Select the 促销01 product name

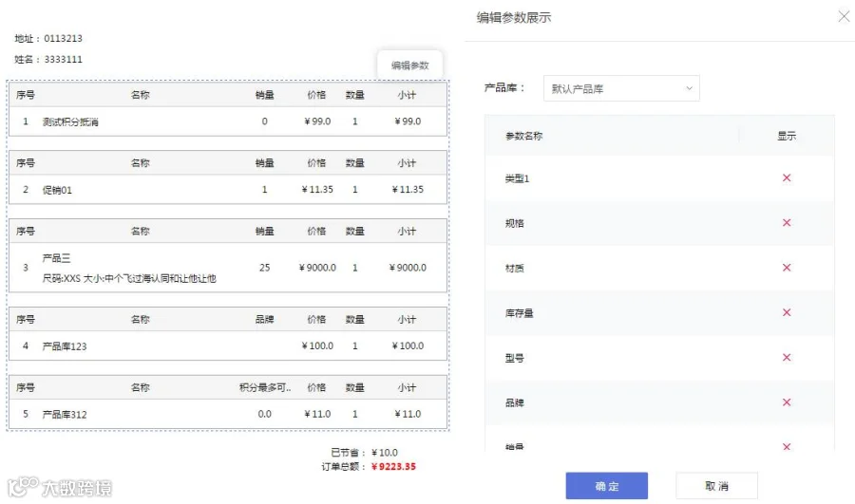[x=57, y=190]
